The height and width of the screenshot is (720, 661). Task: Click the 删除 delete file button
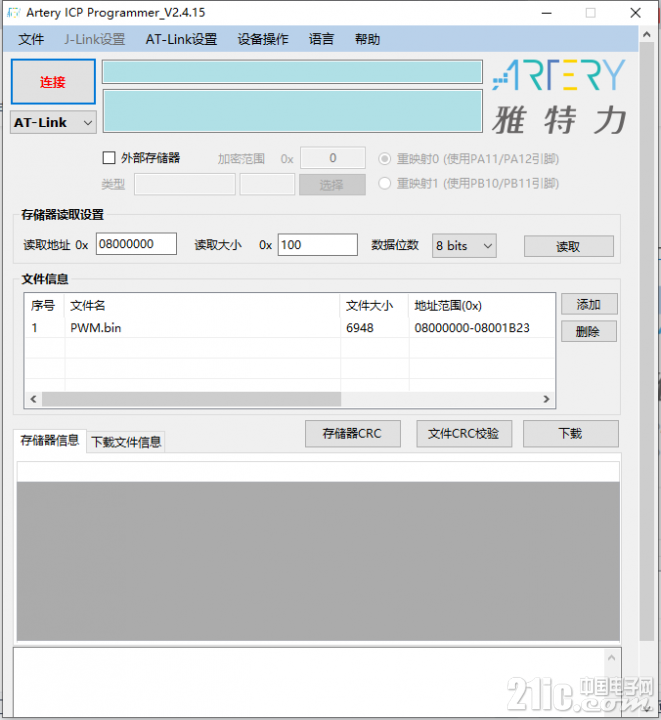click(589, 332)
